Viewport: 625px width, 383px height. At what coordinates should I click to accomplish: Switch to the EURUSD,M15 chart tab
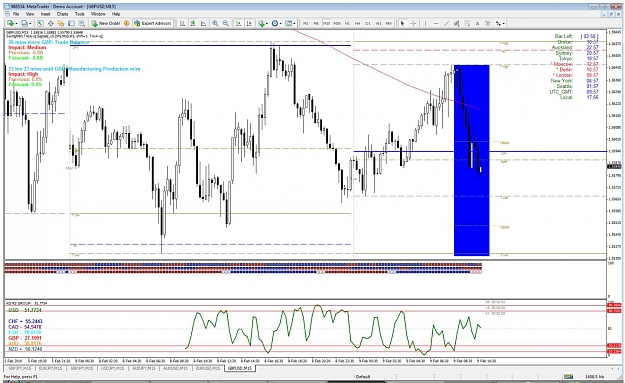pos(207,368)
